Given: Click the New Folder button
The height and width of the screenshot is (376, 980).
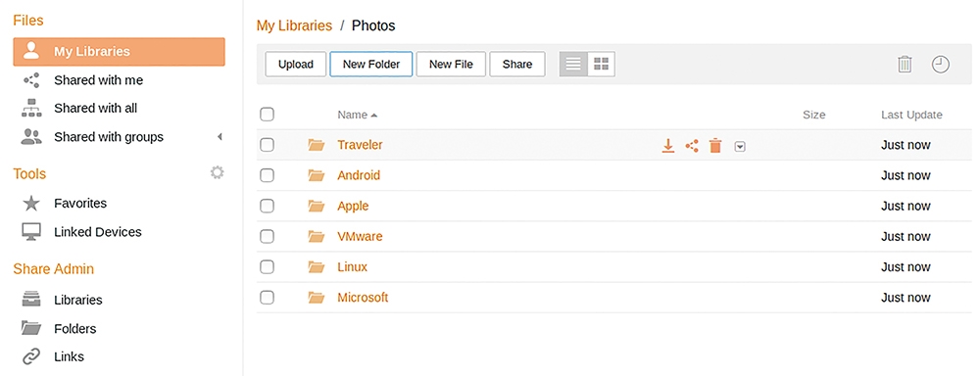Looking at the screenshot, I should point(371,64).
